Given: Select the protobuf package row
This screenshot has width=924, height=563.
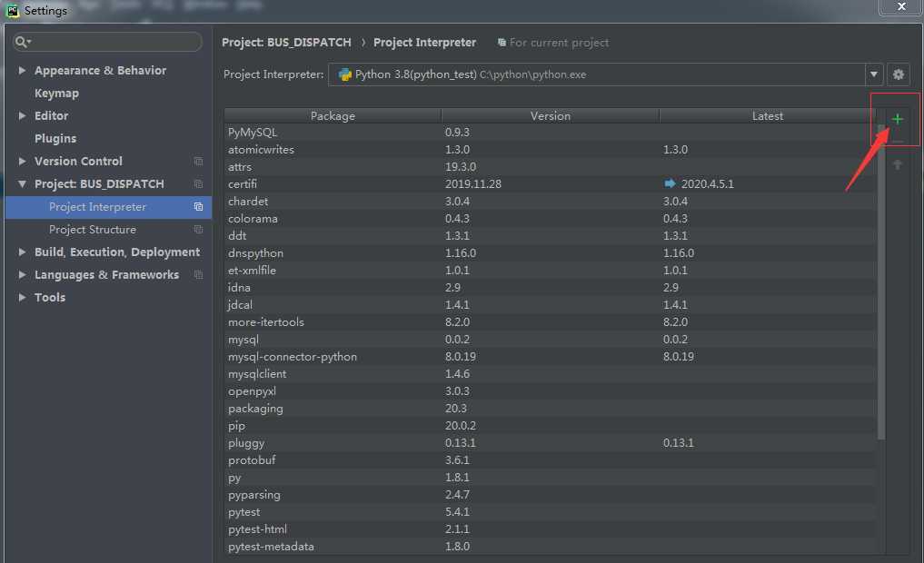Looking at the screenshot, I should point(550,460).
